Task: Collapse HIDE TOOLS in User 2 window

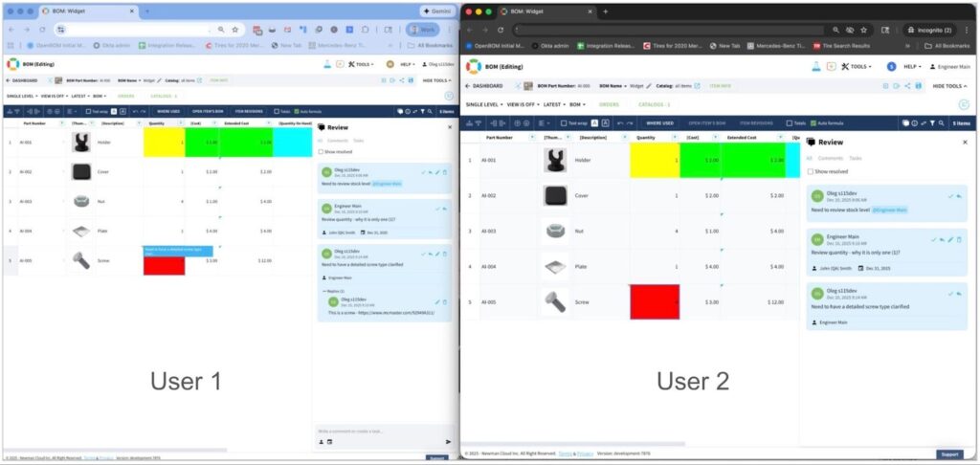Action: (949, 86)
